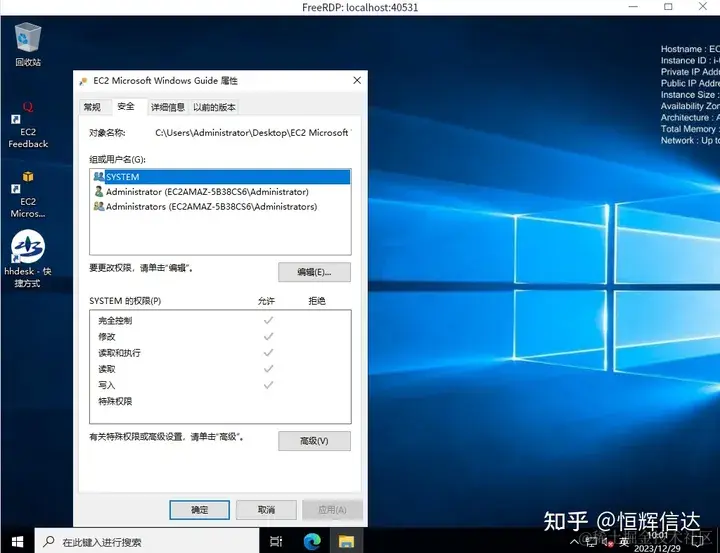Confirm the dialog with 确定
The height and width of the screenshot is (553, 720).
coord(199,510)
